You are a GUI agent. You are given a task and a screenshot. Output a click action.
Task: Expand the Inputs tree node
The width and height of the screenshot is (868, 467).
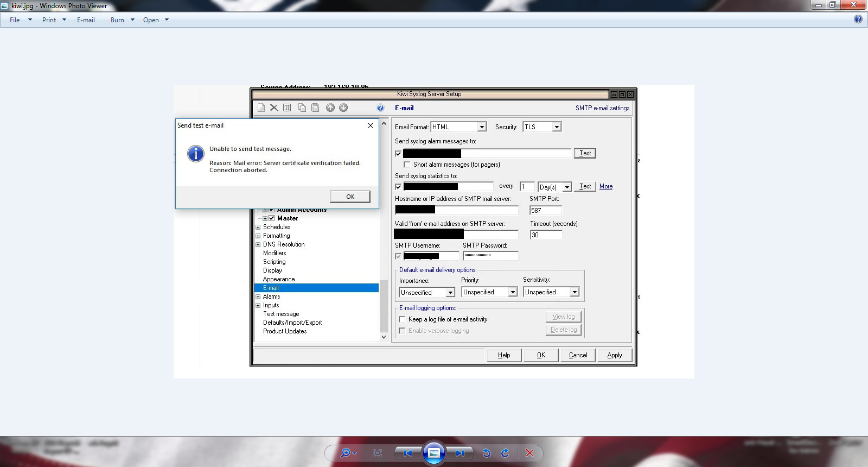click(x=258, y=306)
